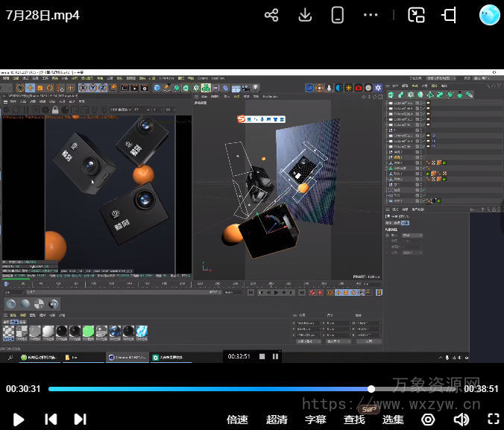Click the pin window icon in top bar
The image size is (504, 430).
pyautogui.click(x=449, y=15)
